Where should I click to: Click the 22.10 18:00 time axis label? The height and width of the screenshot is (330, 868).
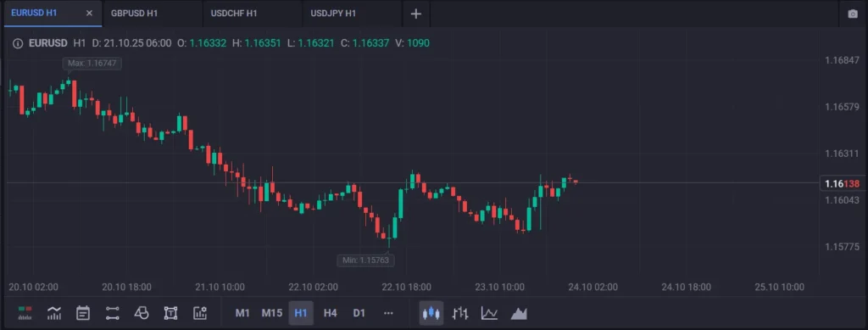(407, 288)
